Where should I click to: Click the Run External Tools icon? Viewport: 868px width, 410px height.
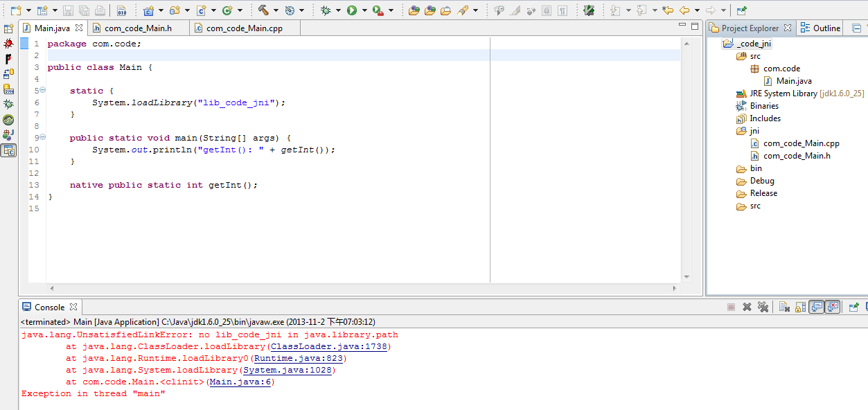[378, 10]
